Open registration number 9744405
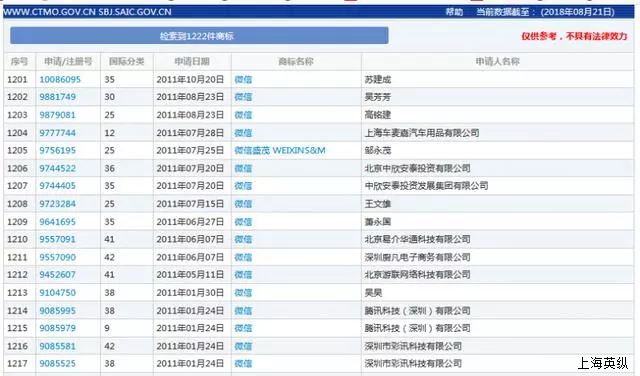Screen dimensions: 640x376 point(58,186)
